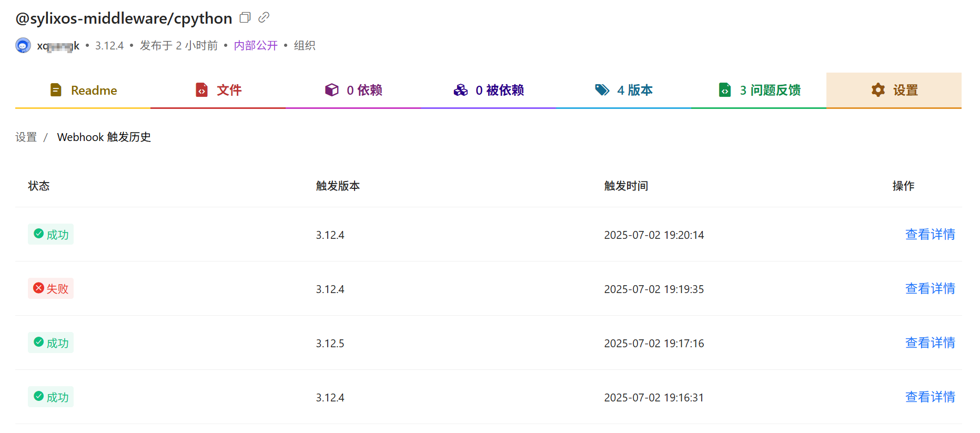
Task: Click the dependencies box icon
Action: coord(332,90)
